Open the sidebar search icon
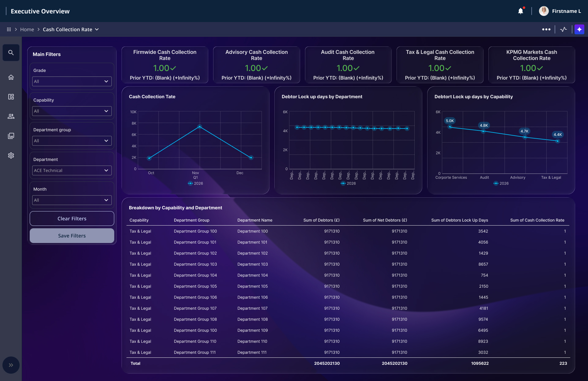The image size is (588, 381). [x=11, y=53]
